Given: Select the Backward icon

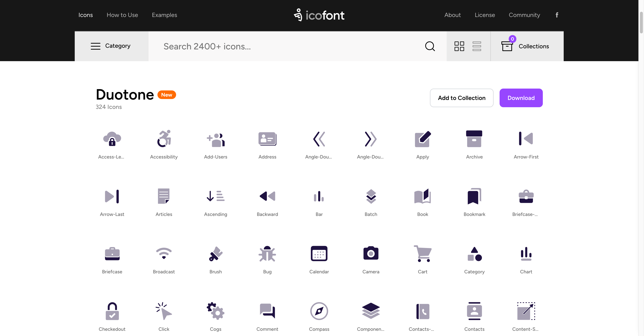Looking at the screenshot, I should (x=267, y=196).
